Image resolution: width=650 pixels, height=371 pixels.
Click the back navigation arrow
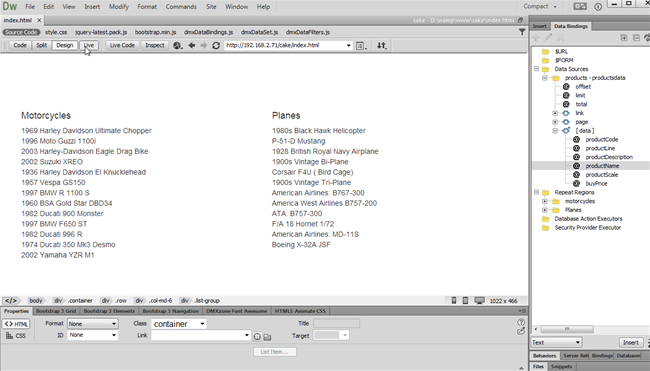pos(192,46)
